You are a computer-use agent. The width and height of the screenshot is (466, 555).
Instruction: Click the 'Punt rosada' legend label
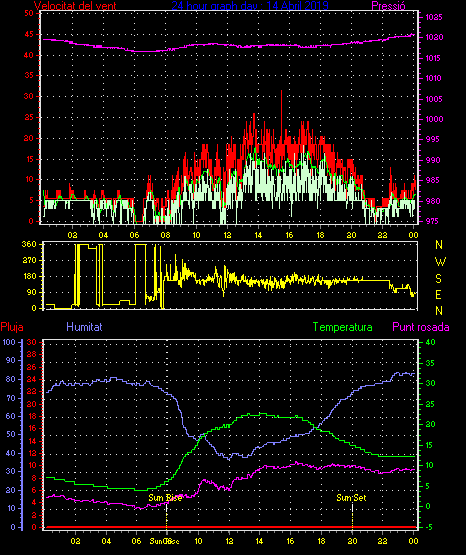[421, 327]
